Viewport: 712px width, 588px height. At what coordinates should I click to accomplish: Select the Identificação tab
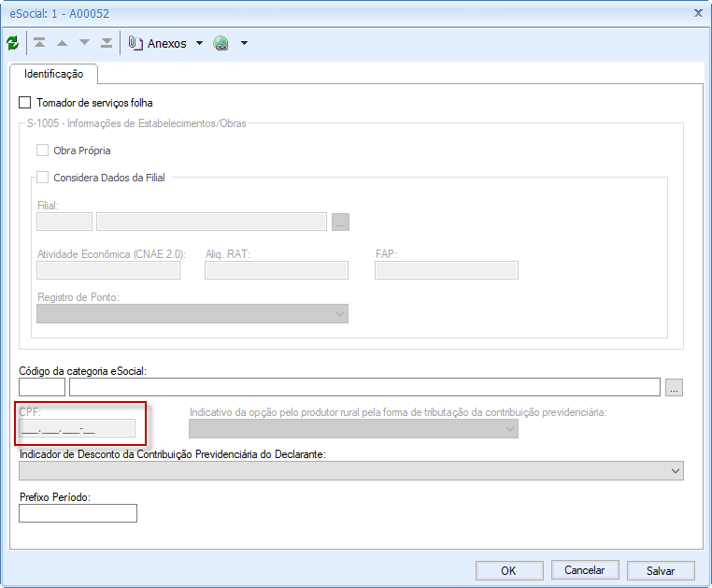click(x=53, y=74)
